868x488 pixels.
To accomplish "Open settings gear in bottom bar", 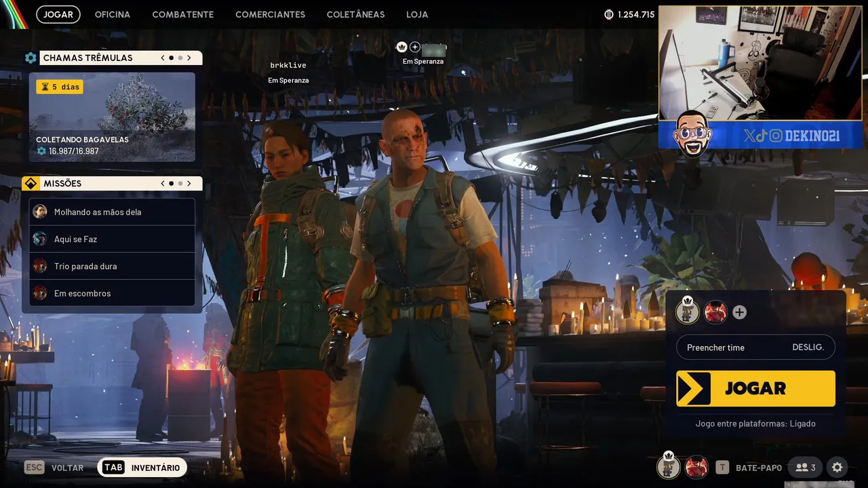I will pyautogui.click(x=837, y=468).
